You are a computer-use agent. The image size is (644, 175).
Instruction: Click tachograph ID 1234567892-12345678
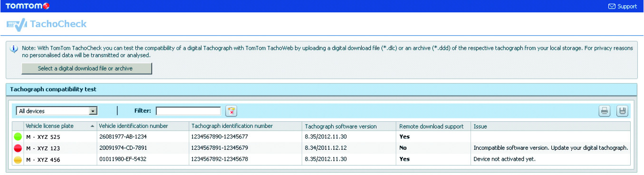point(219,159)
